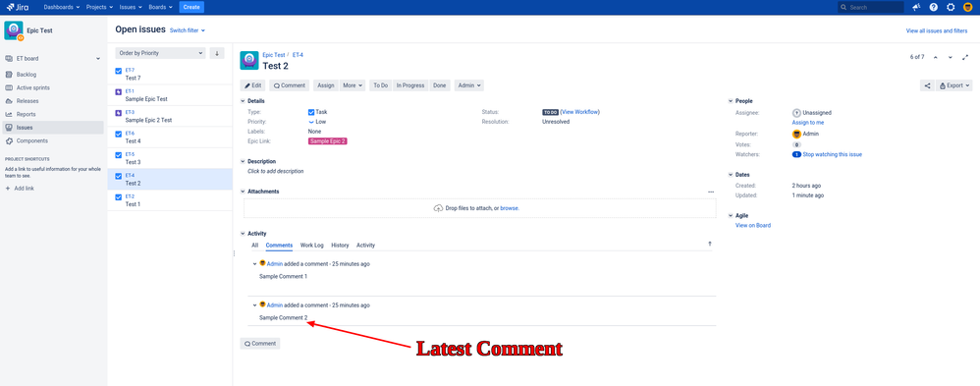
Task: Open the administration gear icon
Action: pyautogui.click(x=951, y=7)
